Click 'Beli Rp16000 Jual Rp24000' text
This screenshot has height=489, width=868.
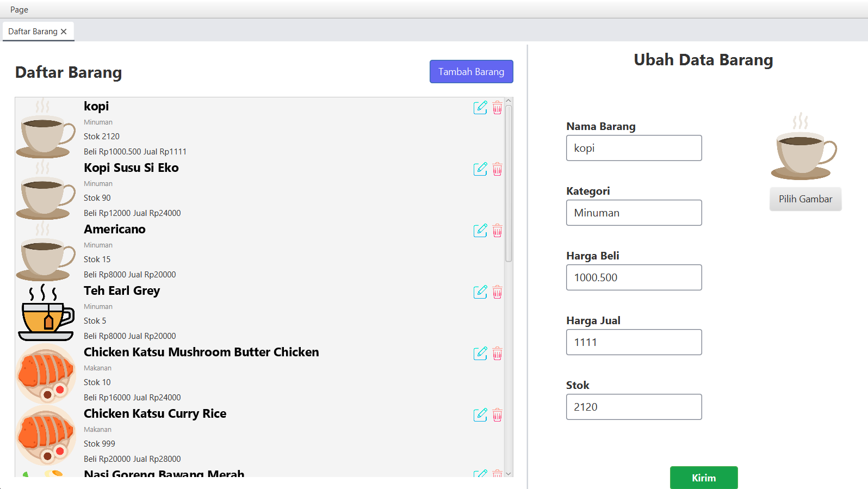(x=132, y=398)
